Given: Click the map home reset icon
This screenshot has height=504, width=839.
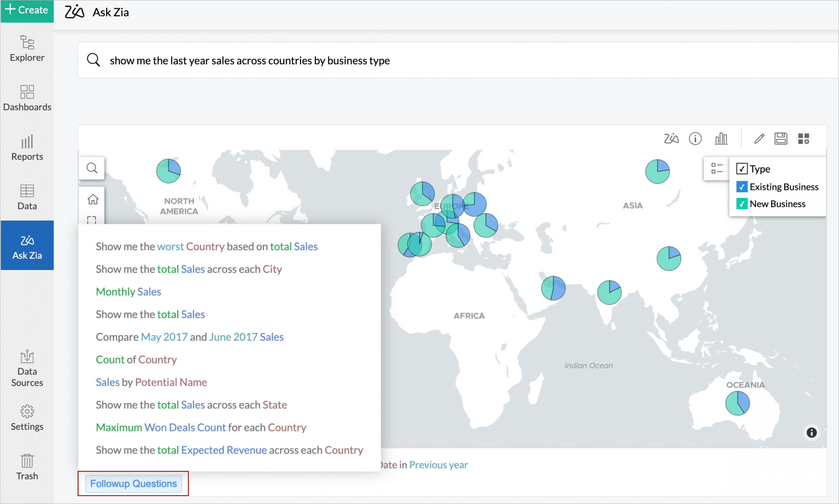Looking at the screenshot, I should [x=93, y=199].
